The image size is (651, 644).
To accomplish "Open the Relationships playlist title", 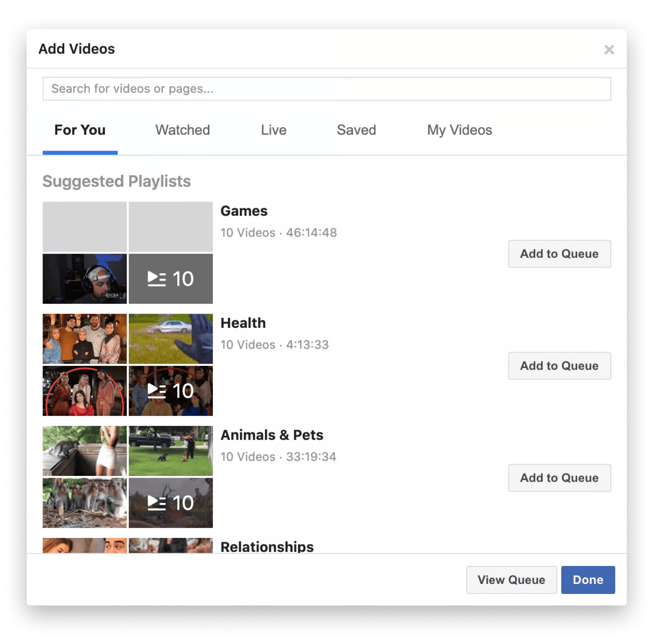I will (x=267, y=546).
